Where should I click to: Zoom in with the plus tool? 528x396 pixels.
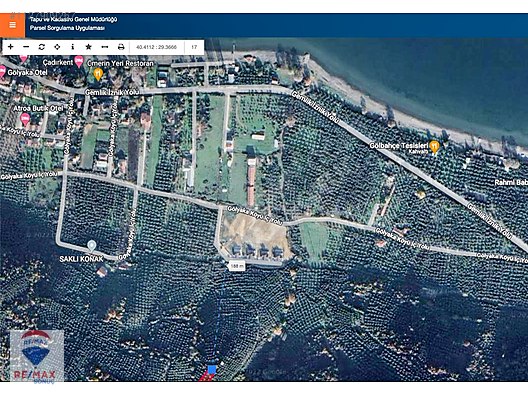tap(10, 47)
